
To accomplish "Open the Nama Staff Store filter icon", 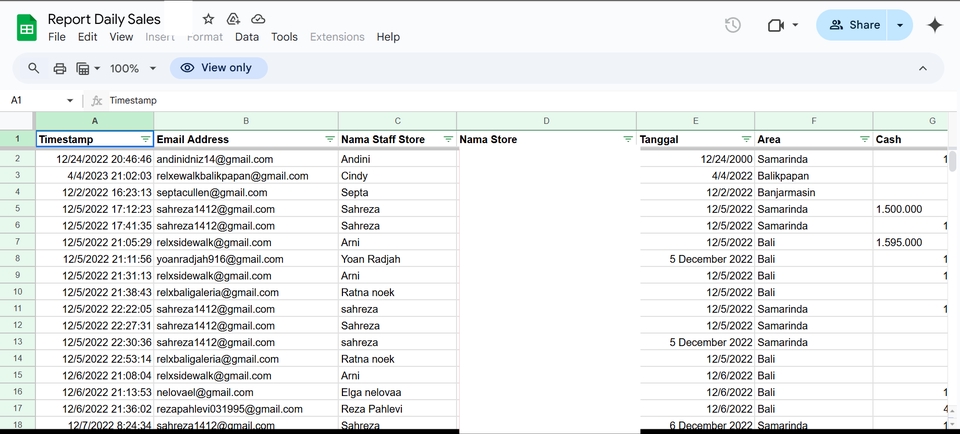I will click(448, 140).
